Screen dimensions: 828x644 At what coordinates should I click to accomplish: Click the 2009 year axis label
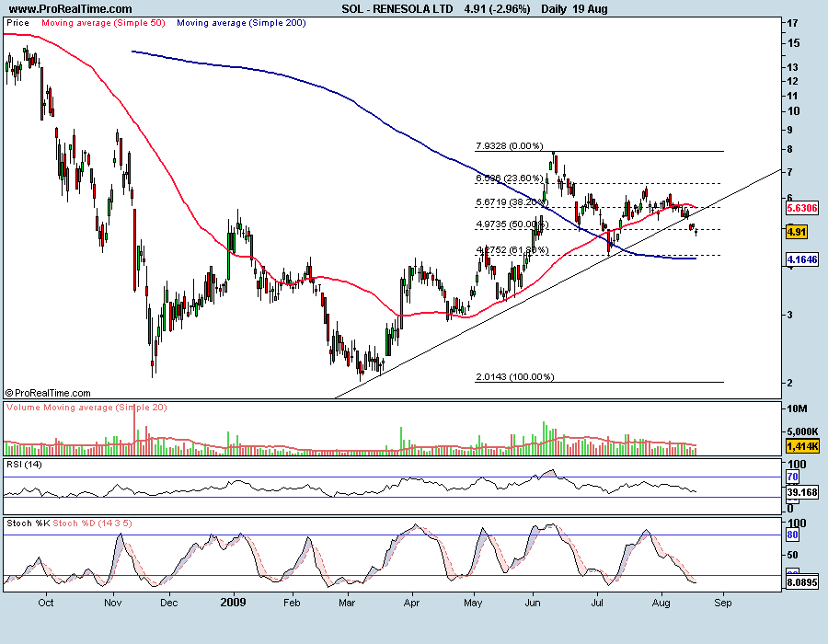pos(233,603)
